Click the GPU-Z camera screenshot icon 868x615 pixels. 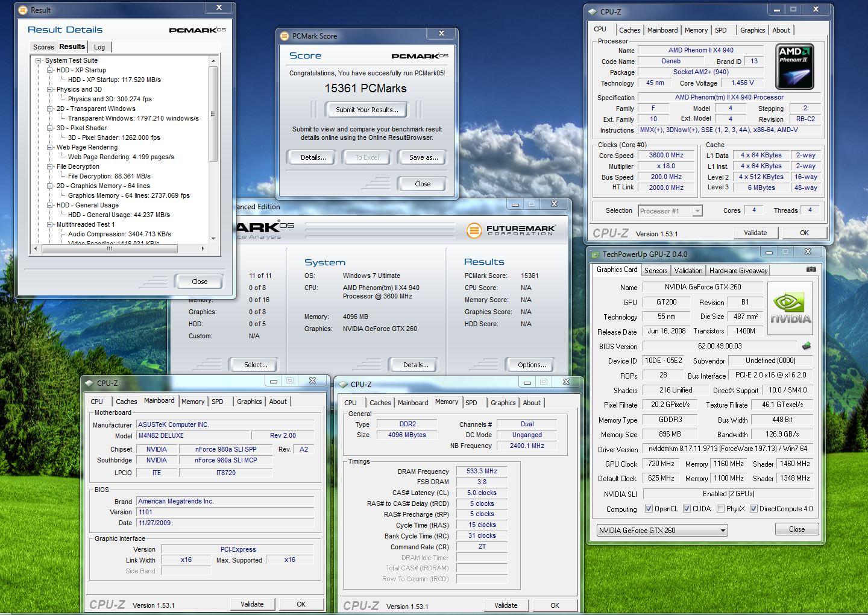click(811, 270)
